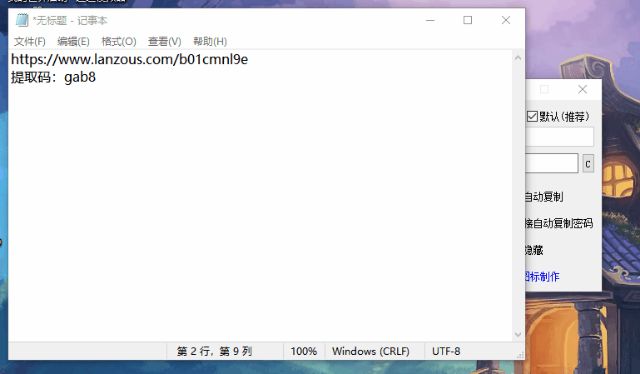Click the text field under 默认(推荐)
The height and width of the screenshot is (374, 640).
point(559,137)
